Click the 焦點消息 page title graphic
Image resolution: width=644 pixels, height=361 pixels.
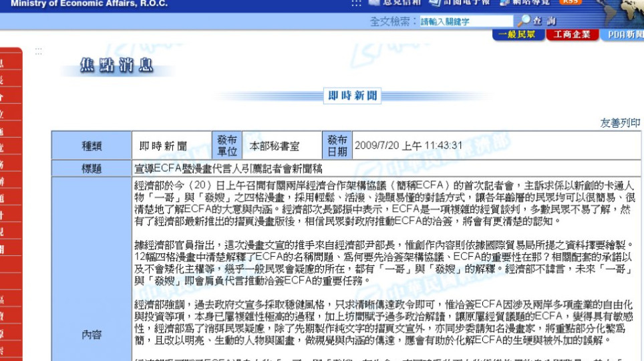(x=116, y=66)
